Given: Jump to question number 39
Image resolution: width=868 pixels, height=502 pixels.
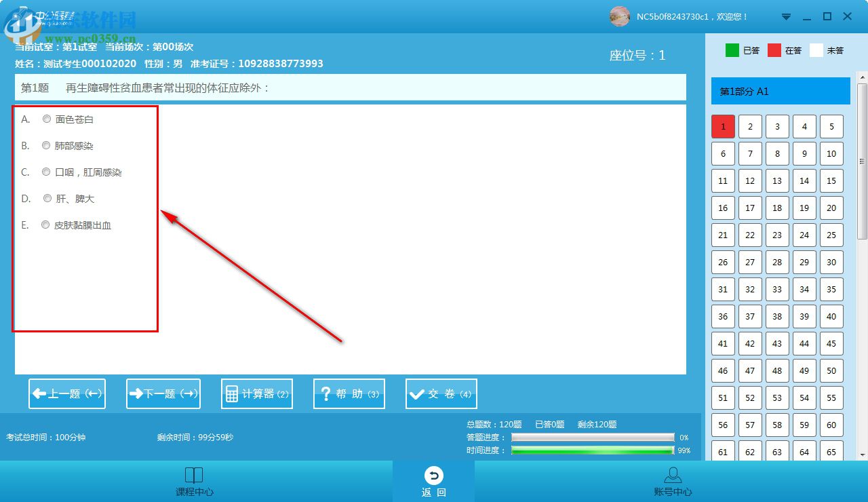Looking at the screenshot, I should coord(804,316).
